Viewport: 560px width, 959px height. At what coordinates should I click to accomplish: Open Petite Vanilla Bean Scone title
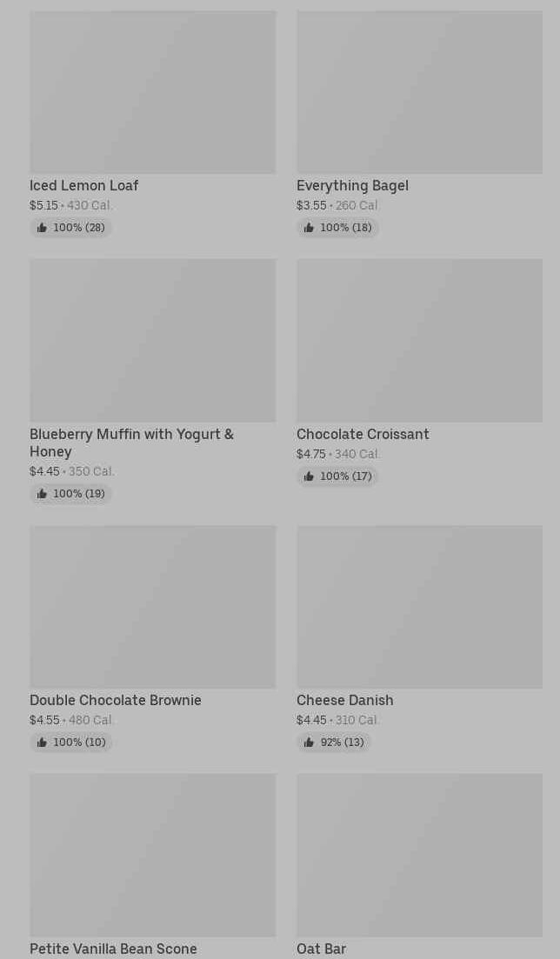(113, 949)
